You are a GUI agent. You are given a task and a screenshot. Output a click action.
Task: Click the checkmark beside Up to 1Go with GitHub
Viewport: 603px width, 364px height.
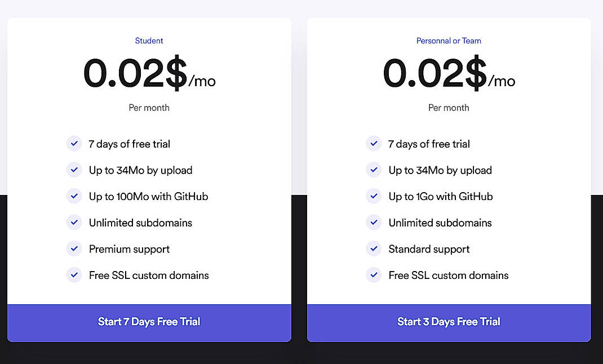[x=374, y=196]
